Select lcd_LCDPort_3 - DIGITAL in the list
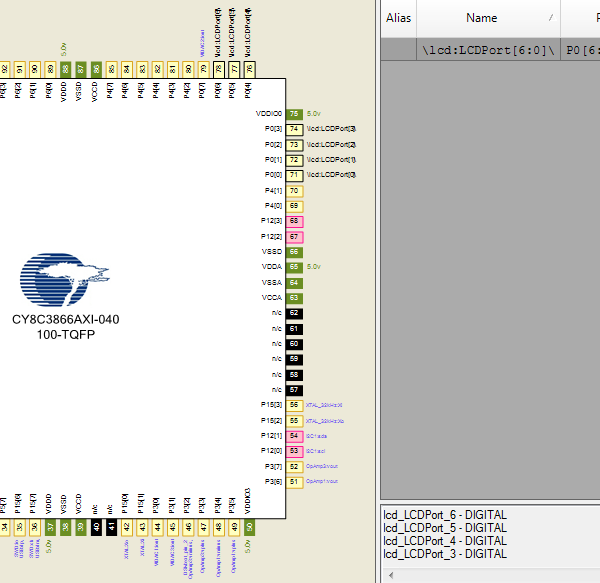 click(x=445, y=554)
